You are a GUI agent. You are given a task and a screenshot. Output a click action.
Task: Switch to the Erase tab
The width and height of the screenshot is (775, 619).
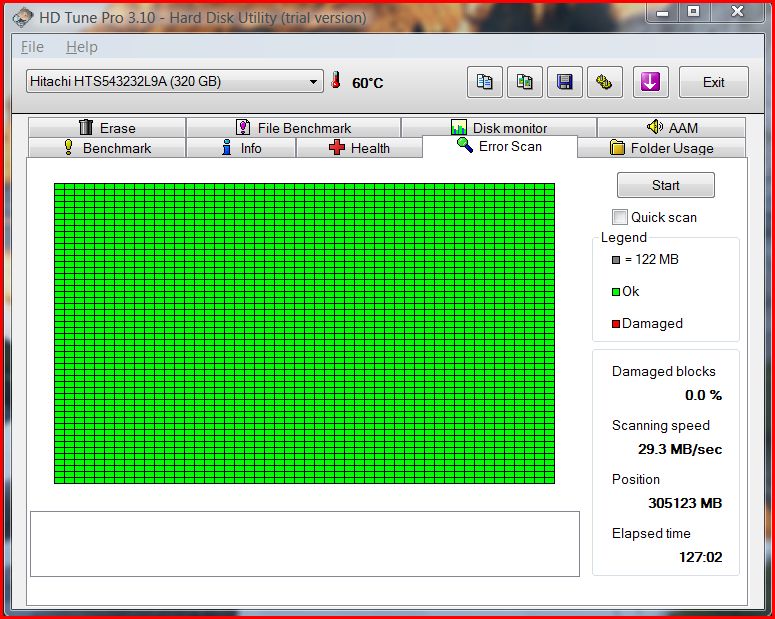(x=107, y=128)
